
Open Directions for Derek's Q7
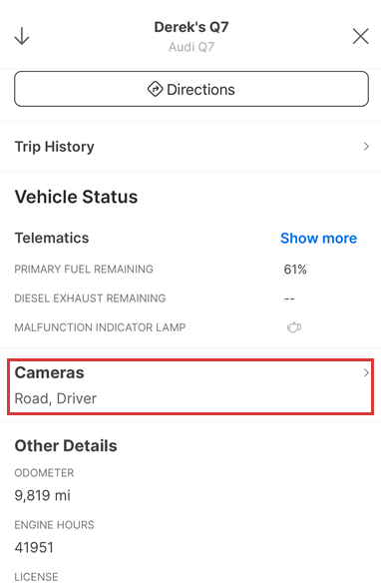point(191,89)
